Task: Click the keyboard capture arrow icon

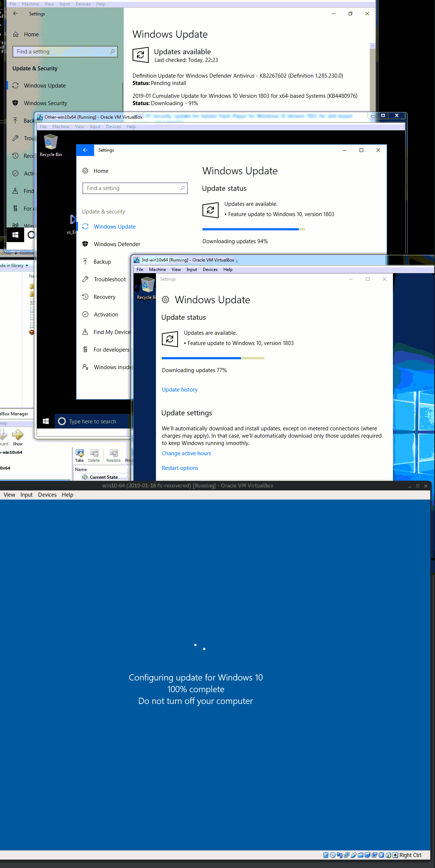Action: [x=395, y=855]
